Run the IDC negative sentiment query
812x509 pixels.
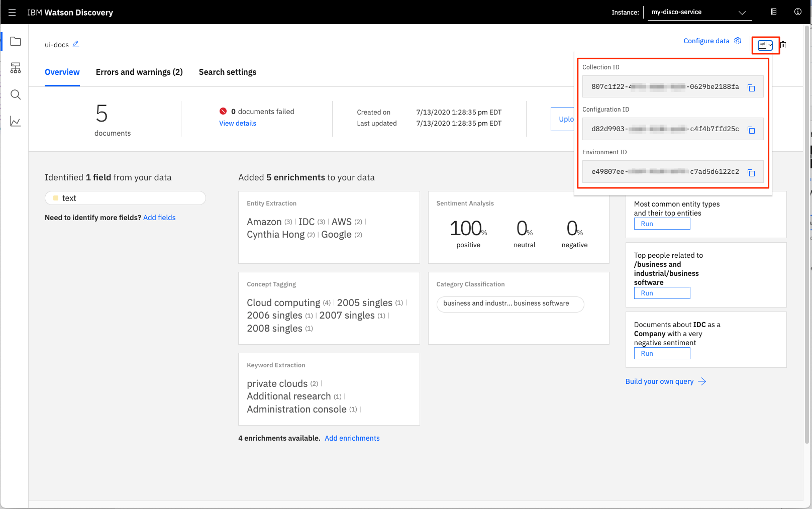(x=662, y=353)
